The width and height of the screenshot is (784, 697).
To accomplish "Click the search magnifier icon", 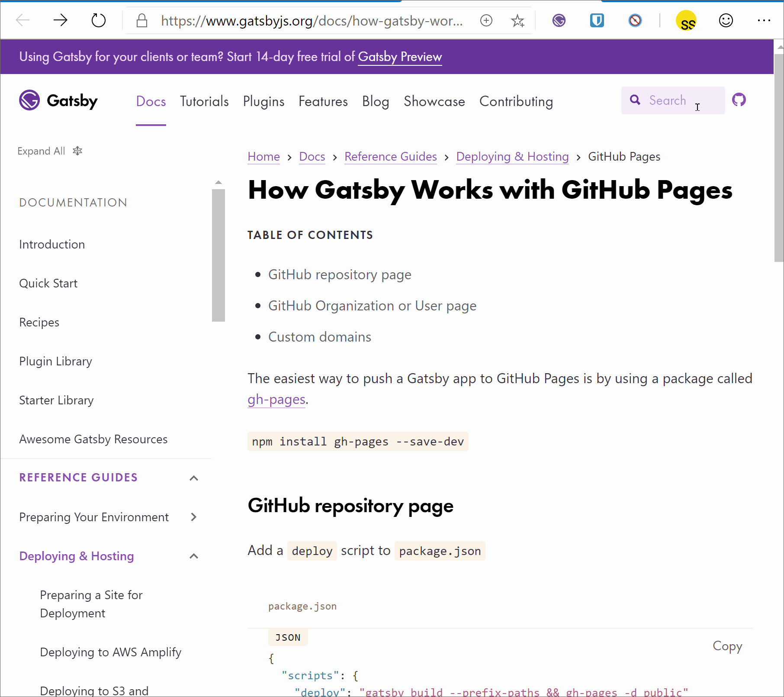I will coord(635,100).
